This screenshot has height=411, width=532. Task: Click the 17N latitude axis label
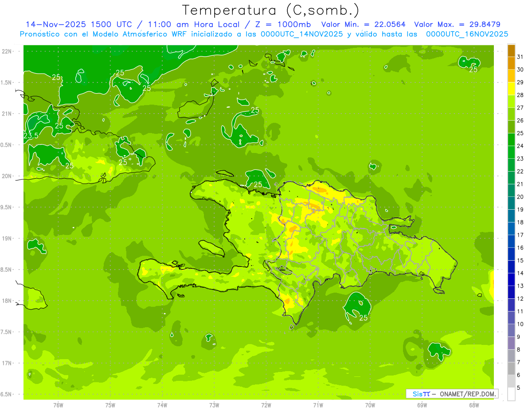point(7,363)
